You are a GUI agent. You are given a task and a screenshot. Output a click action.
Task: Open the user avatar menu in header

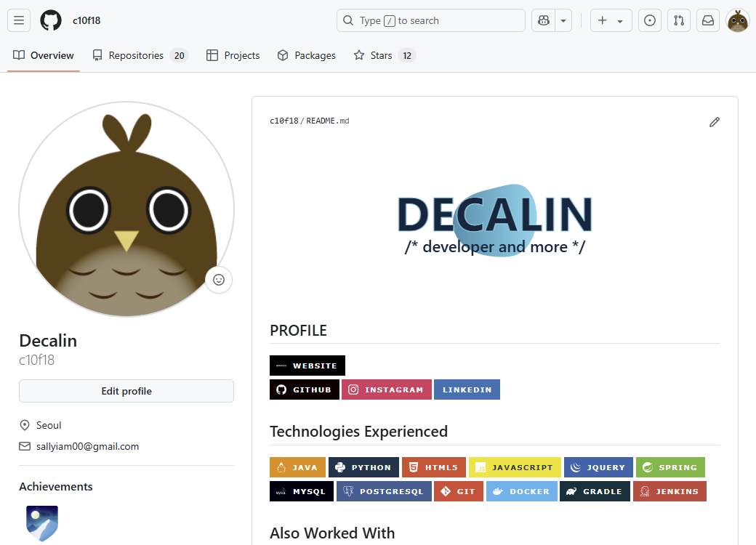coord(738,20)
